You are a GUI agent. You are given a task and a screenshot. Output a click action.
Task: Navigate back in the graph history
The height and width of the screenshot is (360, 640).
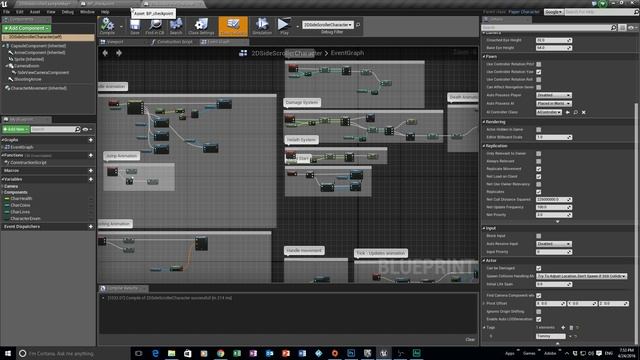click(105, 53)
